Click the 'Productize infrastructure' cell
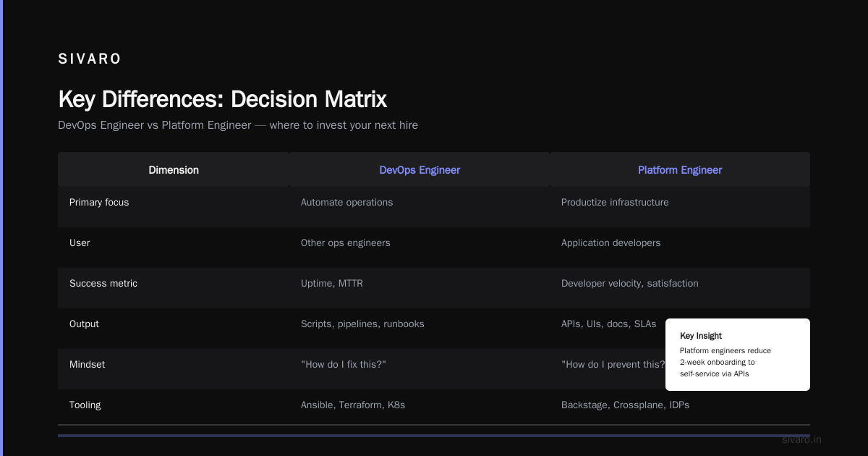868x456 pixels. (x=615, y=203)
